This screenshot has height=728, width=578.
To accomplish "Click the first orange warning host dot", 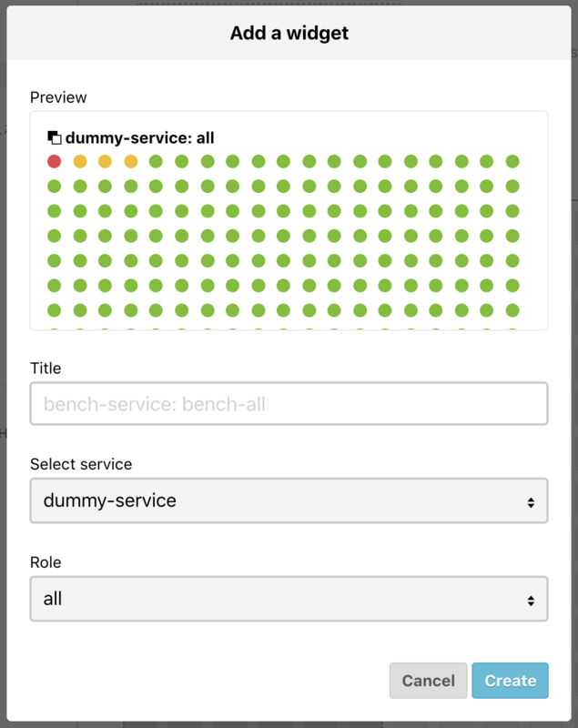I will pos(79,163).
